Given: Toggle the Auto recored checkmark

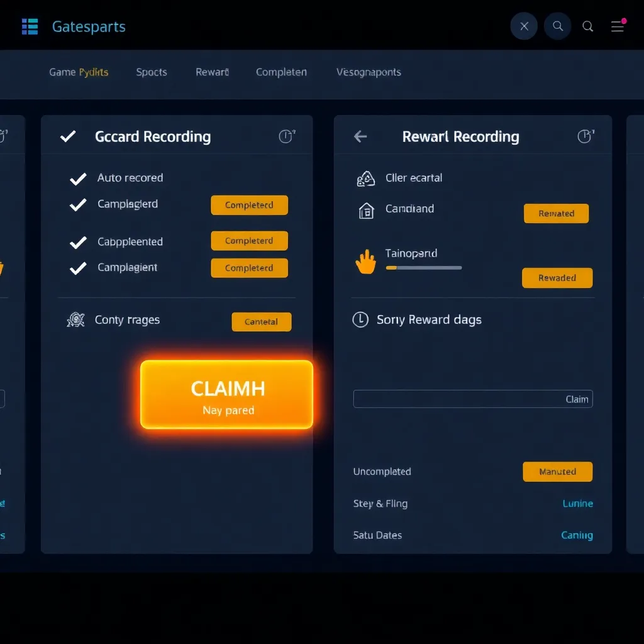Looking at the screenshot, I should click(78, 179).
